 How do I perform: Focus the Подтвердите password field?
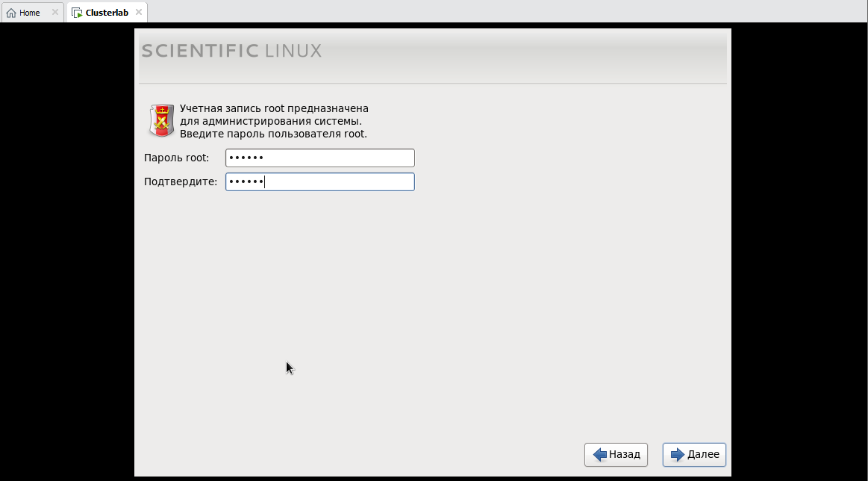click(x=320, y=181)
